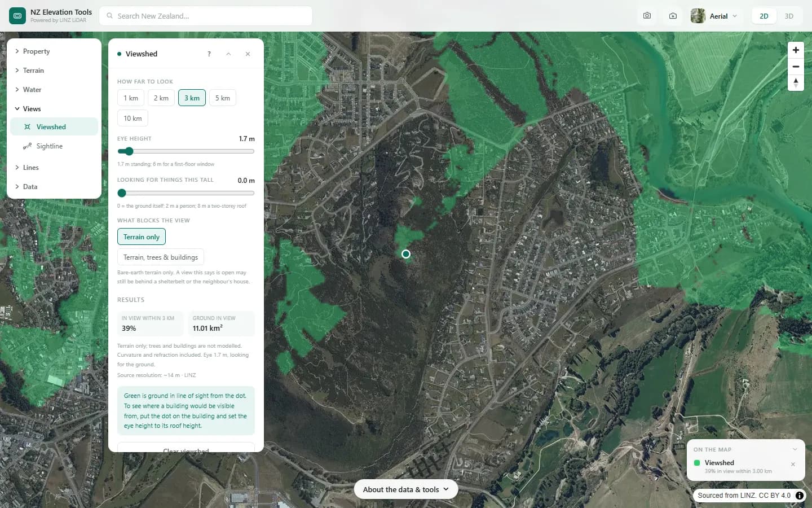Expand the Terrain section
Viewport: 812px width, 508px height.
pyautogui.click(x=54, y=71)
